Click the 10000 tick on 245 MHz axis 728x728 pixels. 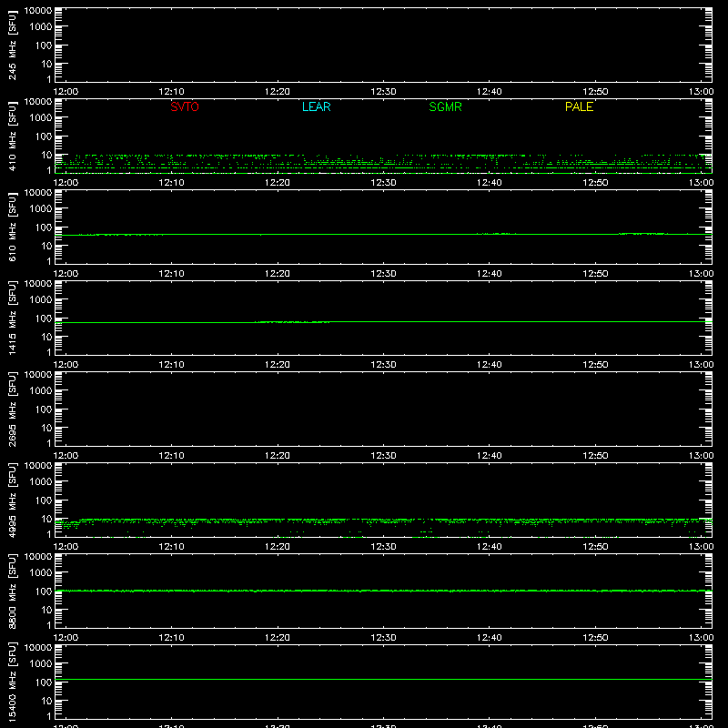coord(38,11)
